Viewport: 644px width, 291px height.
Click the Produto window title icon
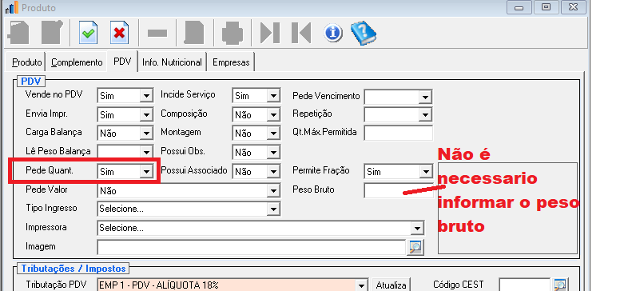(x=12, y=7)
